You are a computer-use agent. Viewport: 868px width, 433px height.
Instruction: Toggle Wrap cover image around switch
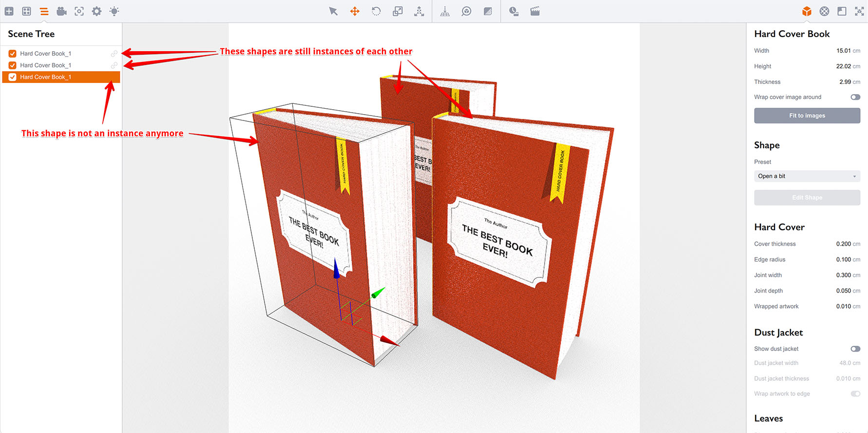855,97
